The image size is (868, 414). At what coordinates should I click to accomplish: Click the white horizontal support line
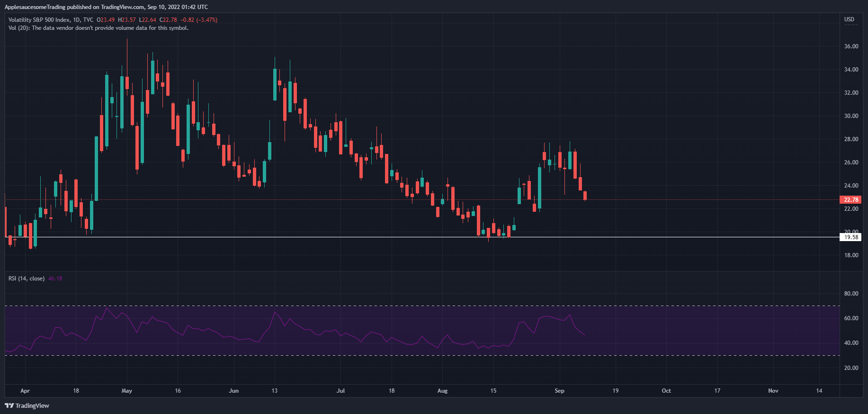(x=421, y=237)
